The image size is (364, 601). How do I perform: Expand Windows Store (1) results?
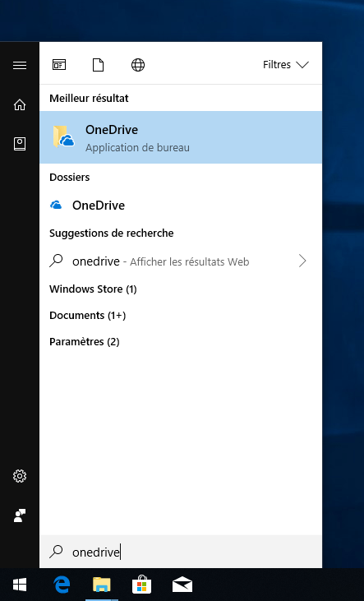click(93, 289)
